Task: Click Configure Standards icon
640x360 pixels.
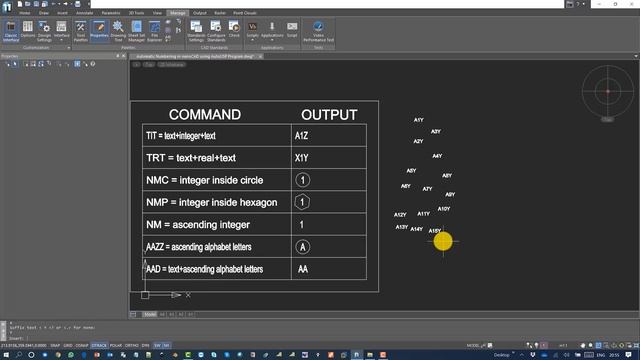Action: [x=216, y=31]
